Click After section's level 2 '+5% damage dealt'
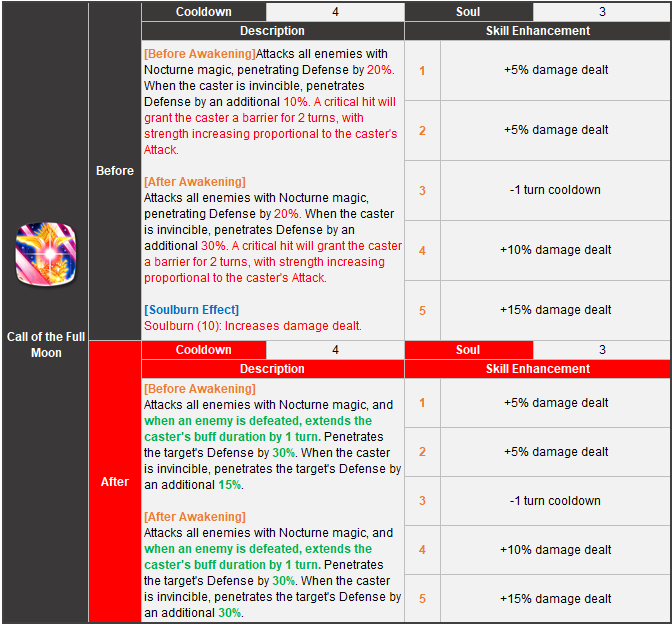Image resolution: width=672 pixels, height=624 pixels. [x=556, y=452]
